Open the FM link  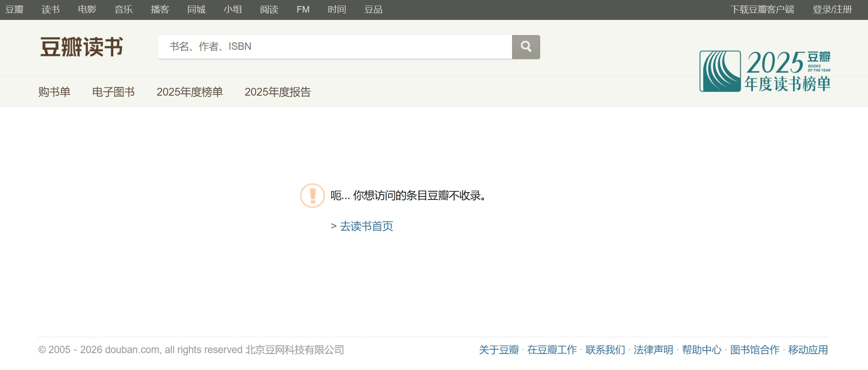[x=303, y=10]
